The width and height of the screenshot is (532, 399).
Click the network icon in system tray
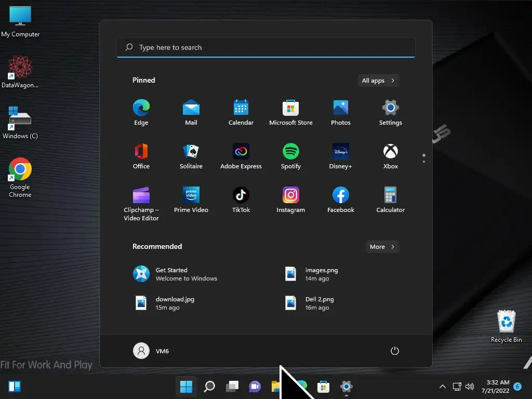457,387
